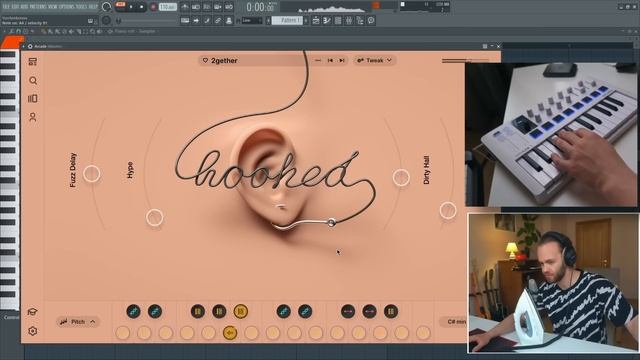Viewport: 640px width, 360px height.
Task: Open the FILE menu
Action: (x=6, y=7)
